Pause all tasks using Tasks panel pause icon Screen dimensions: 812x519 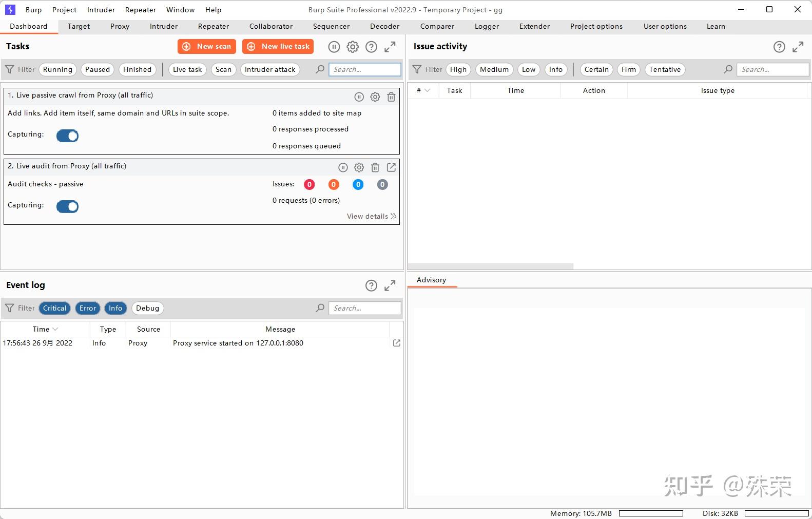click(334, 47)
